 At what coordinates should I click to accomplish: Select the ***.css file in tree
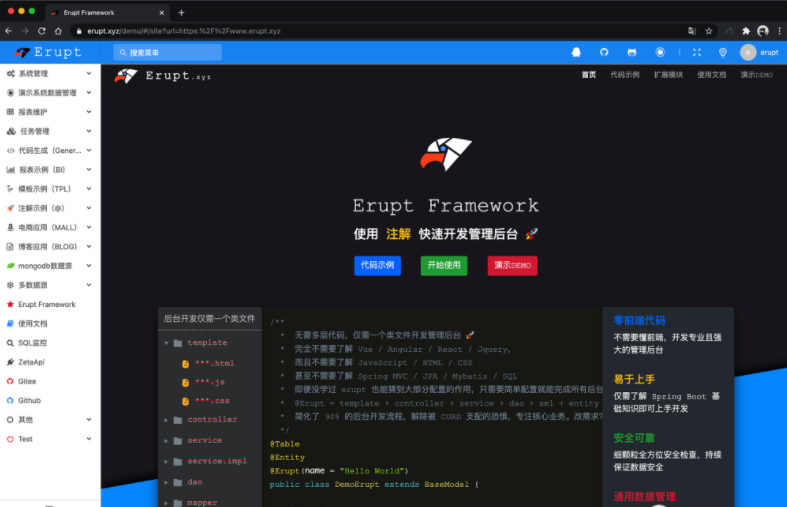[x=206, y=401]
